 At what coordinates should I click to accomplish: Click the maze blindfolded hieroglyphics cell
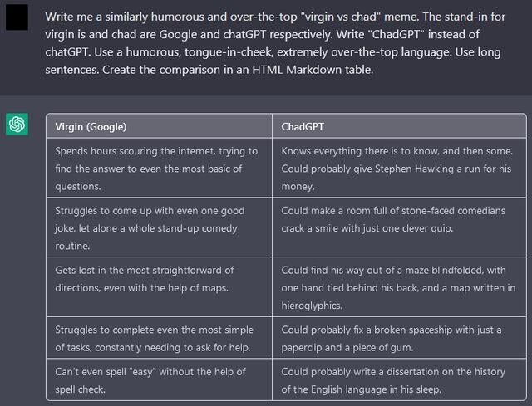click(399, 287)
